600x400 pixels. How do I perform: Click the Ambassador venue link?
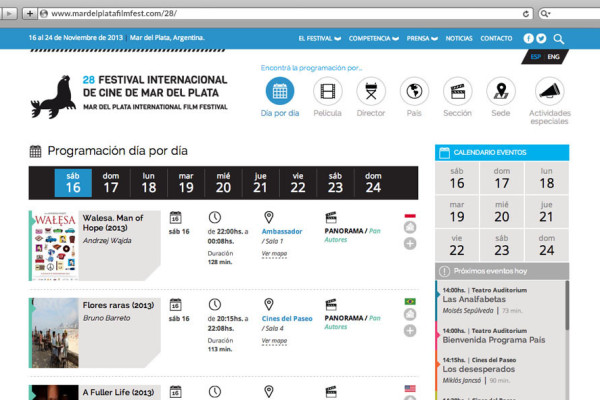coord(282,232)
